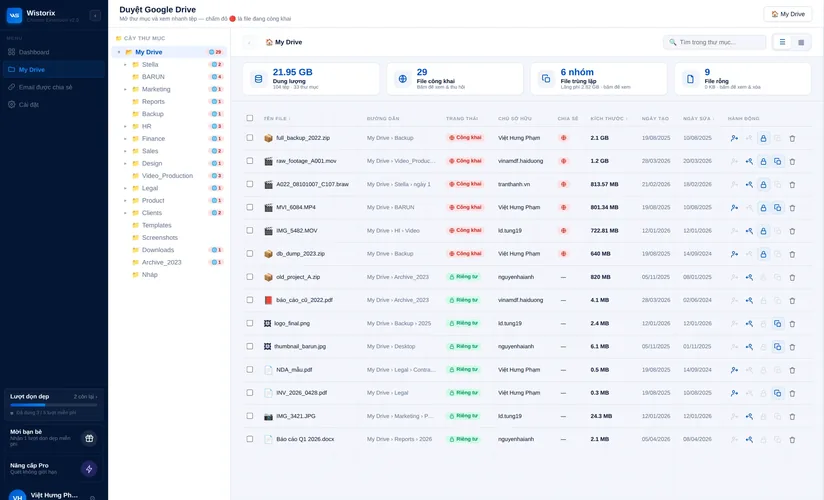Click the duplicate icon for logo_final.png
The width and height of the screenshot is (824, 500).
click(x=777, y=323)
